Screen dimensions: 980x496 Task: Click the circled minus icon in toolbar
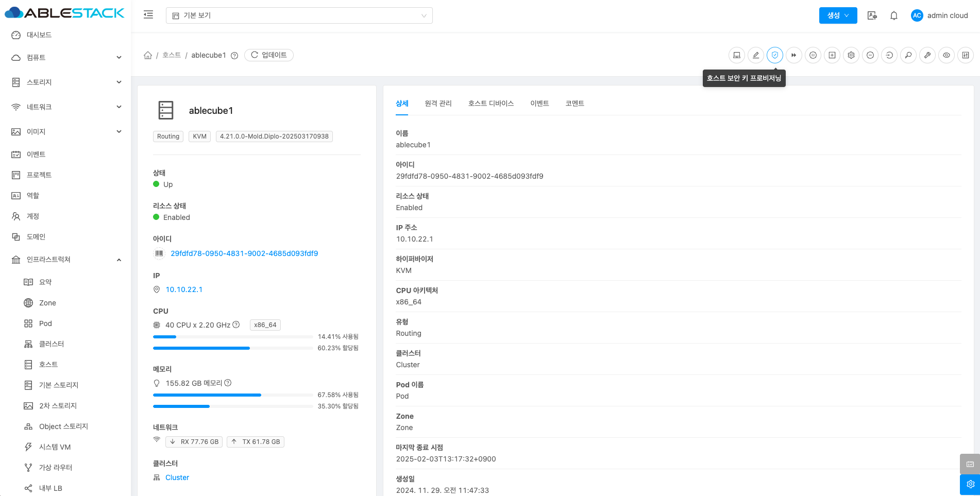point(870,55)
